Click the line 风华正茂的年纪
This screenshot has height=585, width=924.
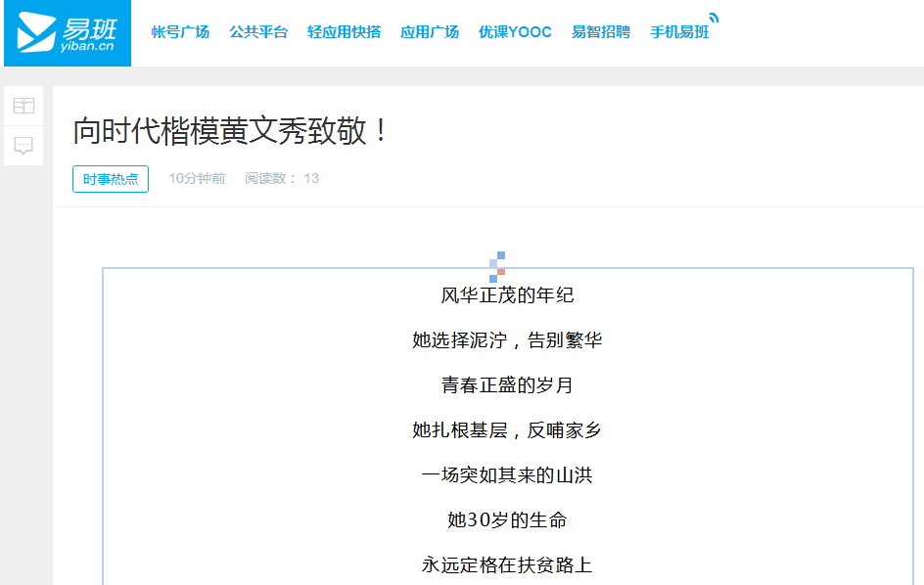(x=507, y=295)
